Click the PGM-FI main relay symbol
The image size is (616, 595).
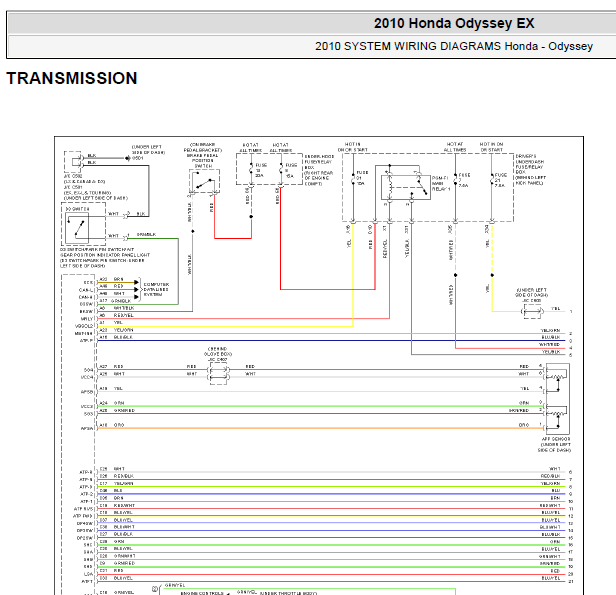click(x=405, y=187)
